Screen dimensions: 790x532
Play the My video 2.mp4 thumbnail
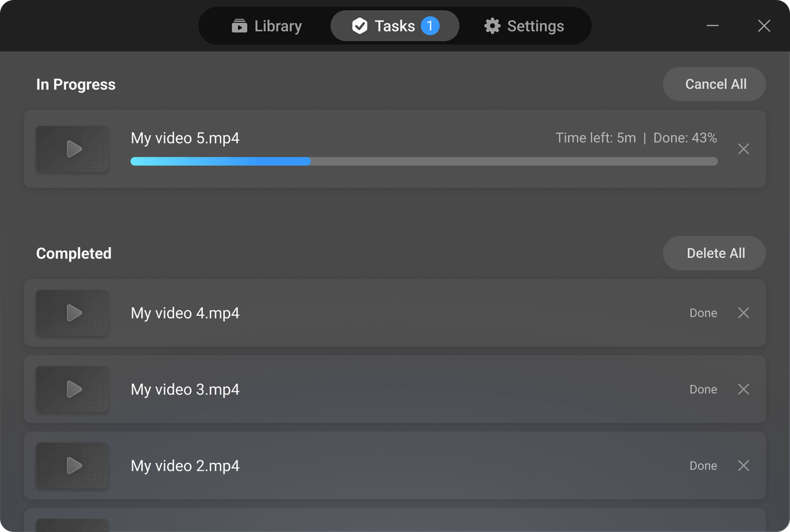(x=72, y=466)
